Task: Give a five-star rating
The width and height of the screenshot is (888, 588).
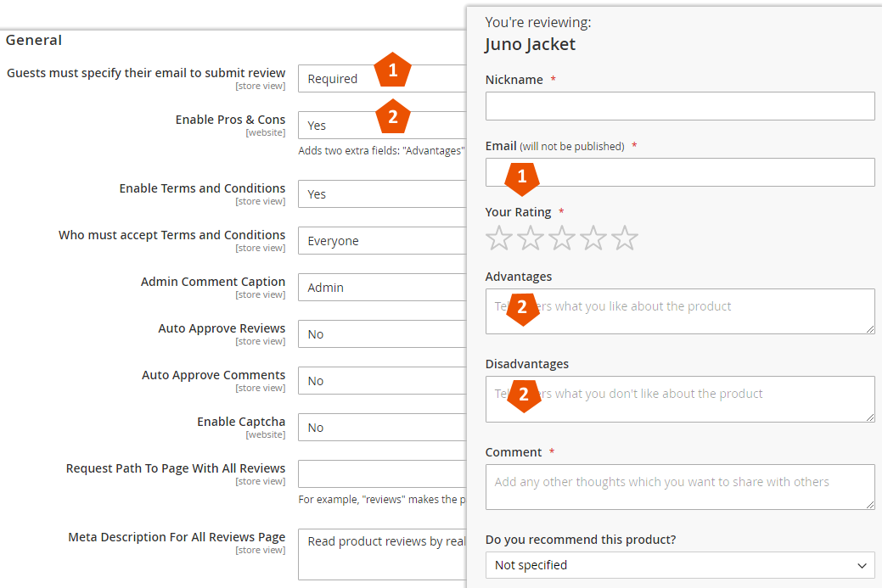Action: tap(625, 238)
